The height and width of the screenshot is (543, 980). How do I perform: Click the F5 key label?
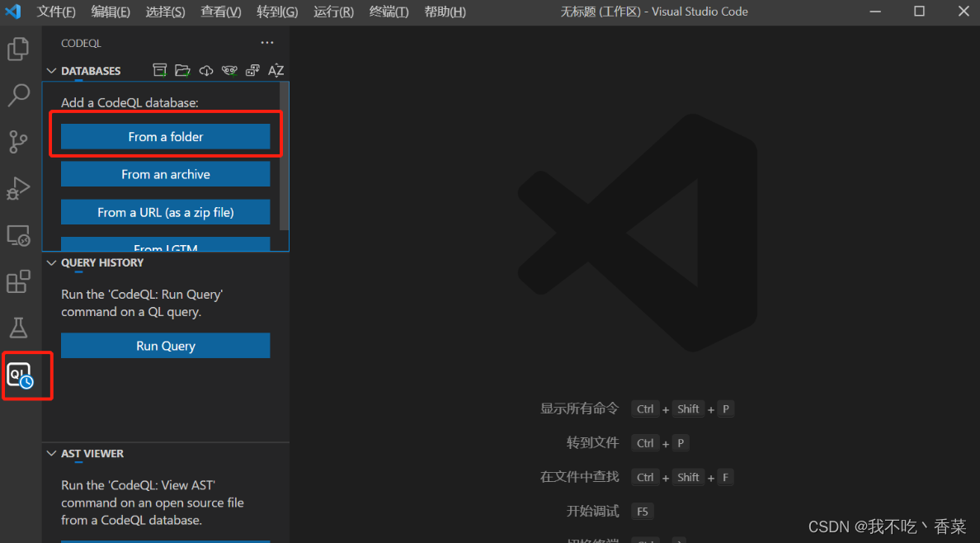643,511
